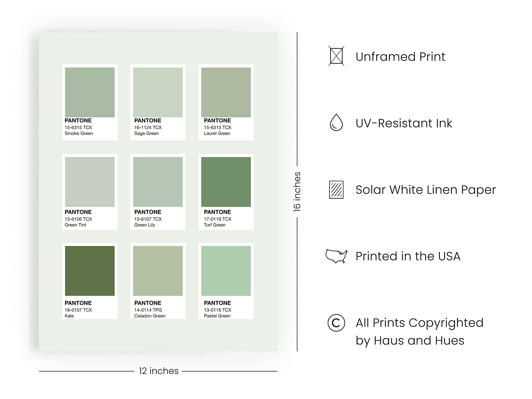The height and width of the screenshot is (399, 532).
Task: Click the "Haus and Hues" copyright text
Action: pyautogui.click(x=419, y=341)
